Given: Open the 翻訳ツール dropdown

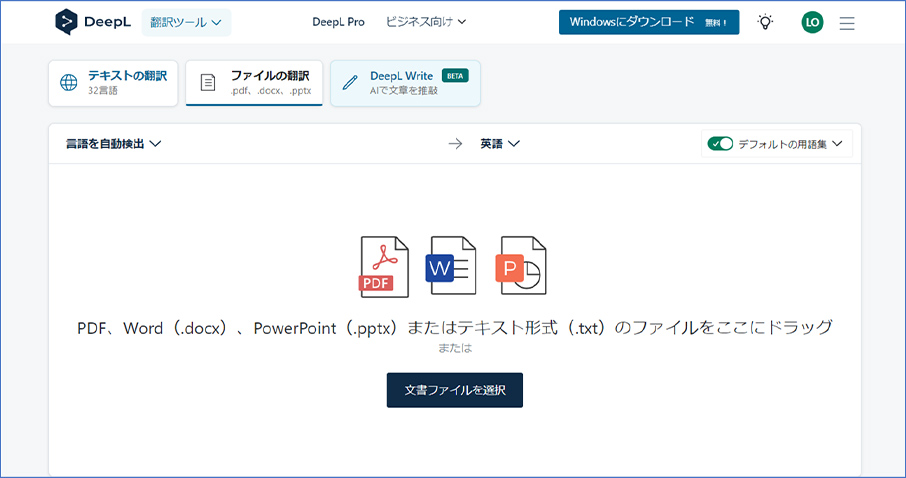Looking at the screenshot, I should [186, 23].
